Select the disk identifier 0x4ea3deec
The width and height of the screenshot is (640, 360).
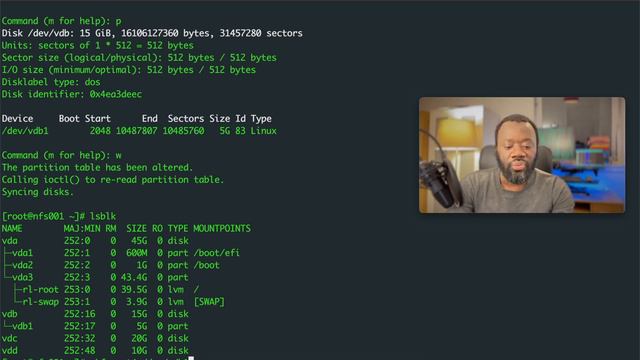coord(116,94)
